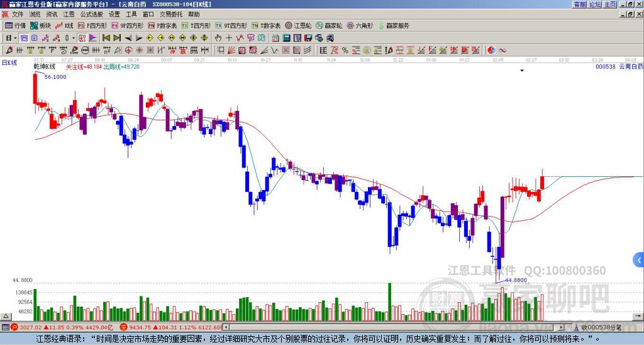Screen dimensions: 644x345
Task: Open the P四方形 tool
Action: [x=93, y=25]
